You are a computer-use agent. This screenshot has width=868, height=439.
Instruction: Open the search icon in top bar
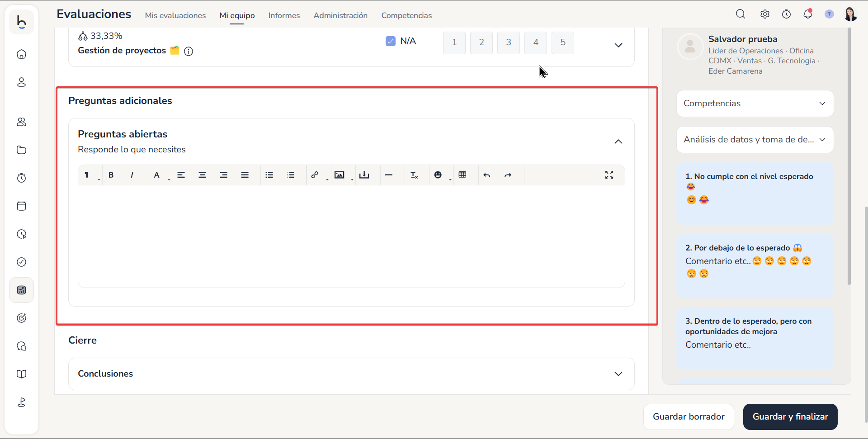pyautogui.click(x=741, y=14)
